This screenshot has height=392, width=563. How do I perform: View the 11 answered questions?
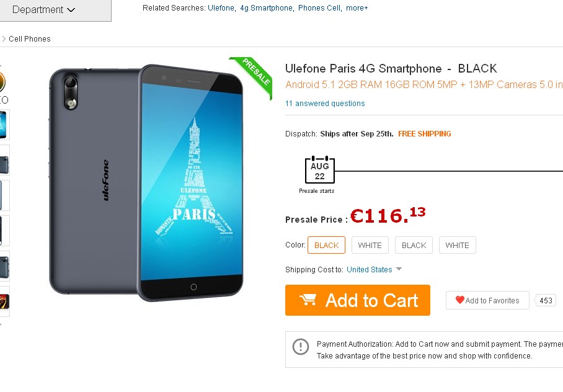(325, 104)
